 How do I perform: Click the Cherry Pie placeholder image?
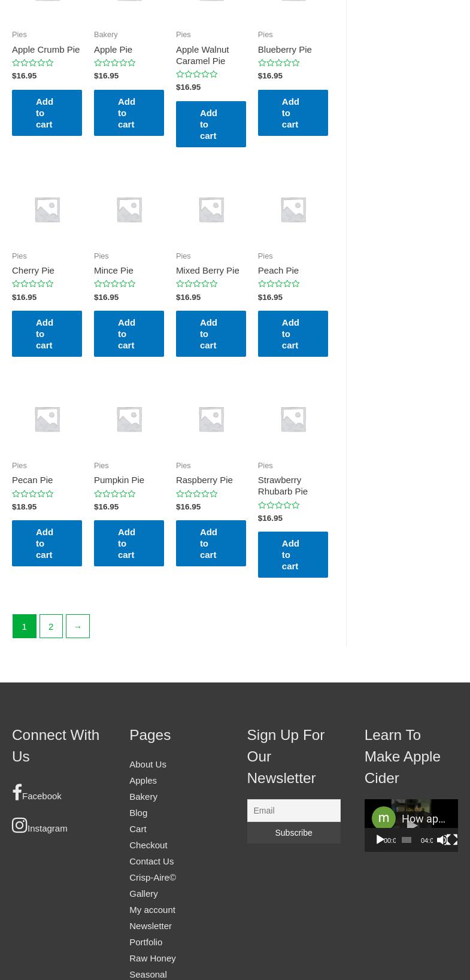pyautogui.click(x=47, y=210)
